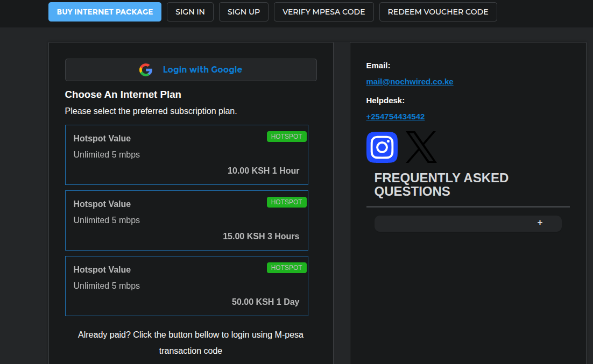Open the Sign In tab
This screenshot has height=364, width=593.
point(190,12)
